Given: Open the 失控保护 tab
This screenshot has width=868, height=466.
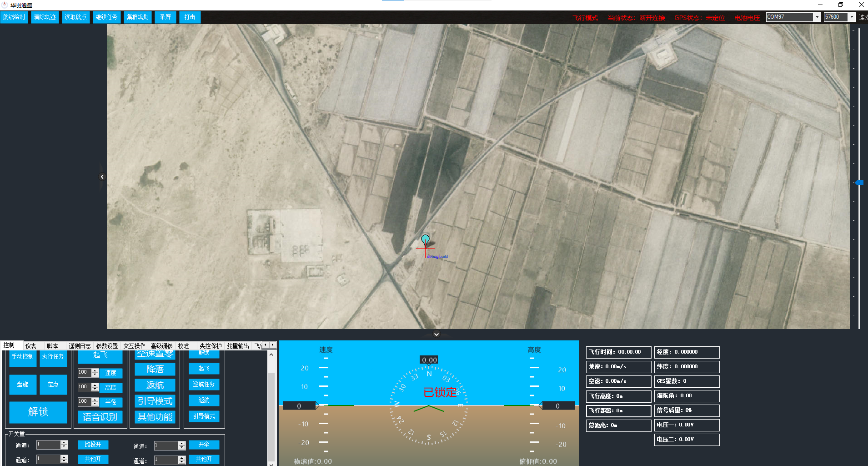Looking at the screenshot, I should [211, 346].
